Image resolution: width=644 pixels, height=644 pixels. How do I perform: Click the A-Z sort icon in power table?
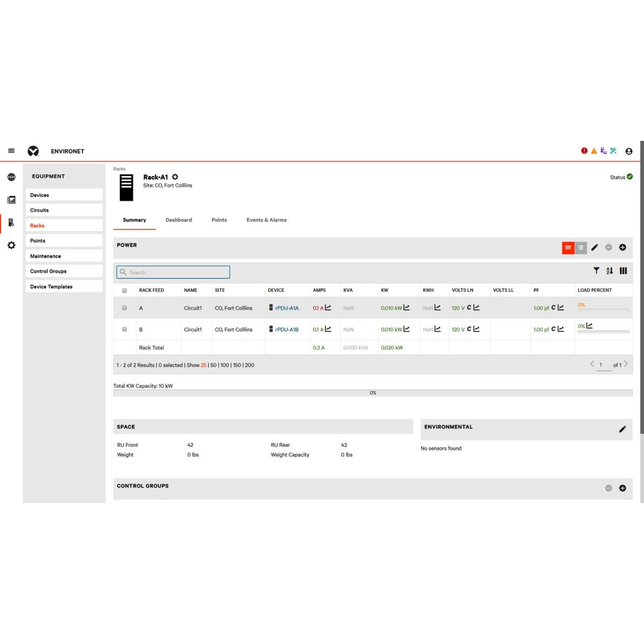coord(609,271)
